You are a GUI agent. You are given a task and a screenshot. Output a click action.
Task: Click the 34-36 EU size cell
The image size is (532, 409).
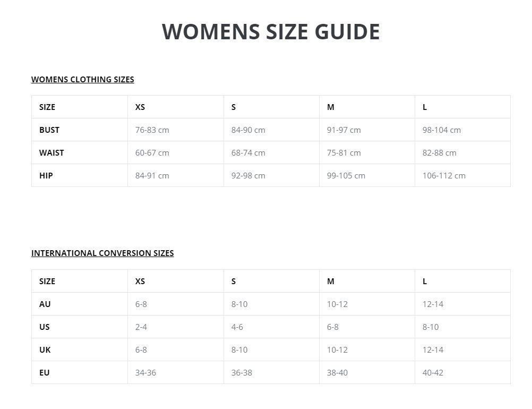click(x=145, y=372)
